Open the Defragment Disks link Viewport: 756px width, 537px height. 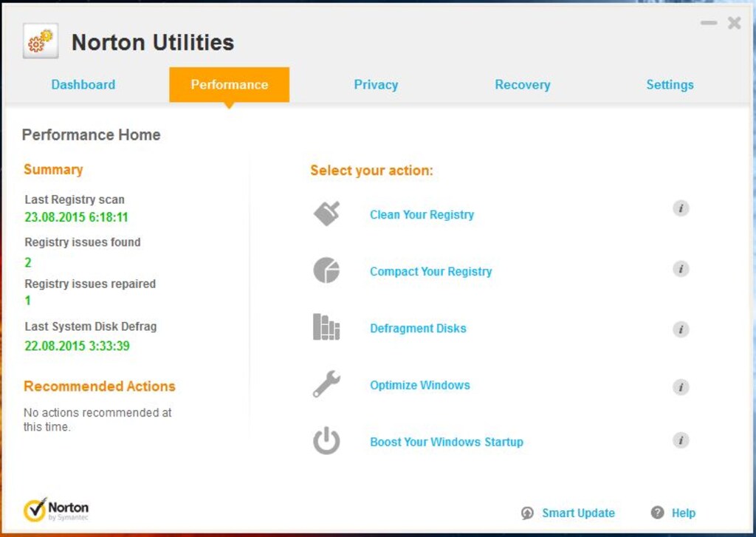pyautogui.click(x=418, y=329)
